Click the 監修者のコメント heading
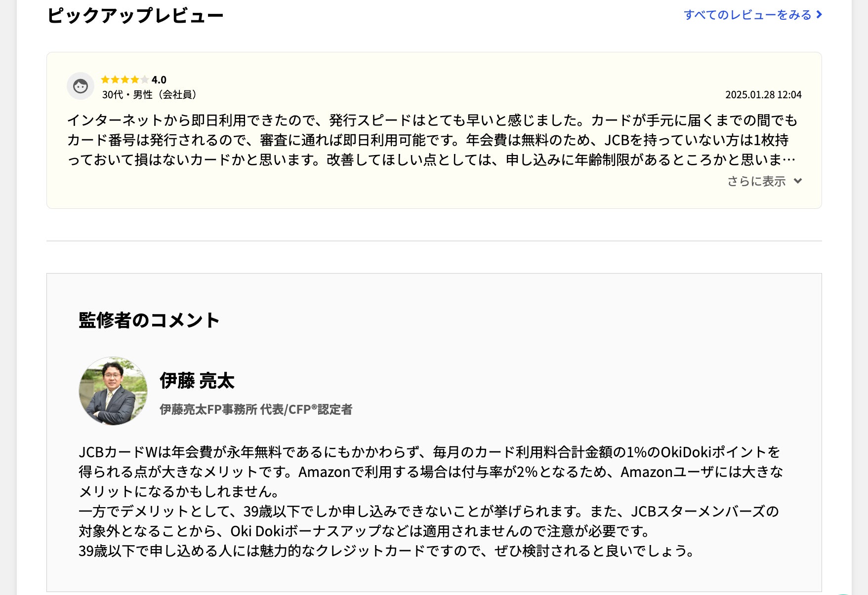868x595 pixels. coord(149,320)
